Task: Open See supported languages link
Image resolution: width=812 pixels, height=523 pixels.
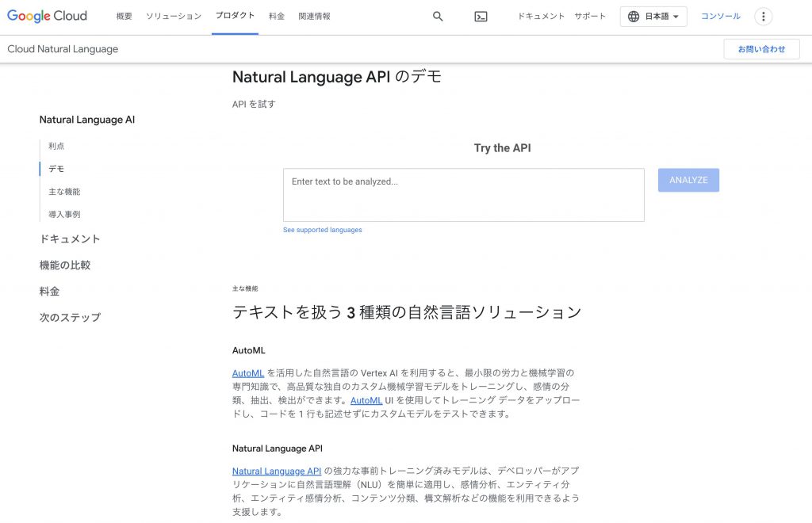Action: pos(322,230)
